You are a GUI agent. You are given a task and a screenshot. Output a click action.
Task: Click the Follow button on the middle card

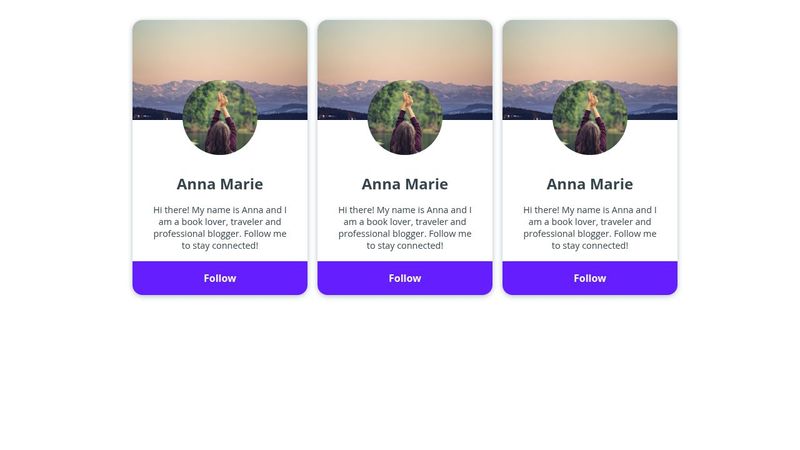coord(405,278)
